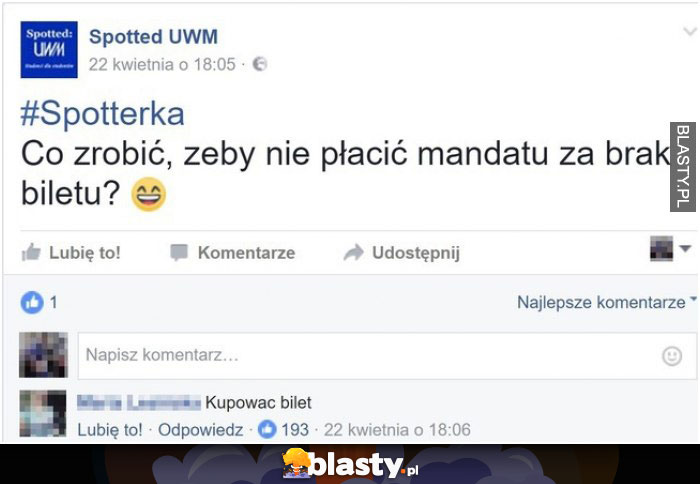This screenshot has width=700, height=484.
Task: Reply to comment with Odpowiedz
Action: [200, 430]
